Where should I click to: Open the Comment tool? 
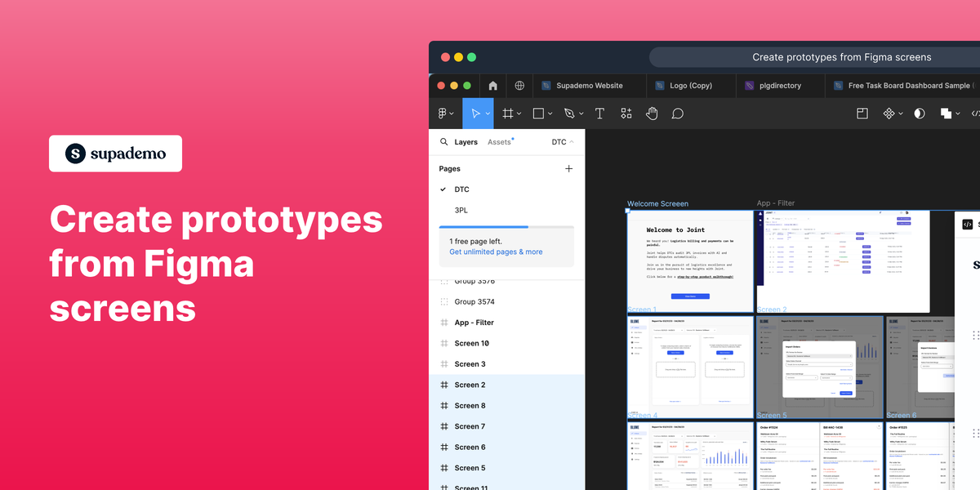[x=677, y=113]
